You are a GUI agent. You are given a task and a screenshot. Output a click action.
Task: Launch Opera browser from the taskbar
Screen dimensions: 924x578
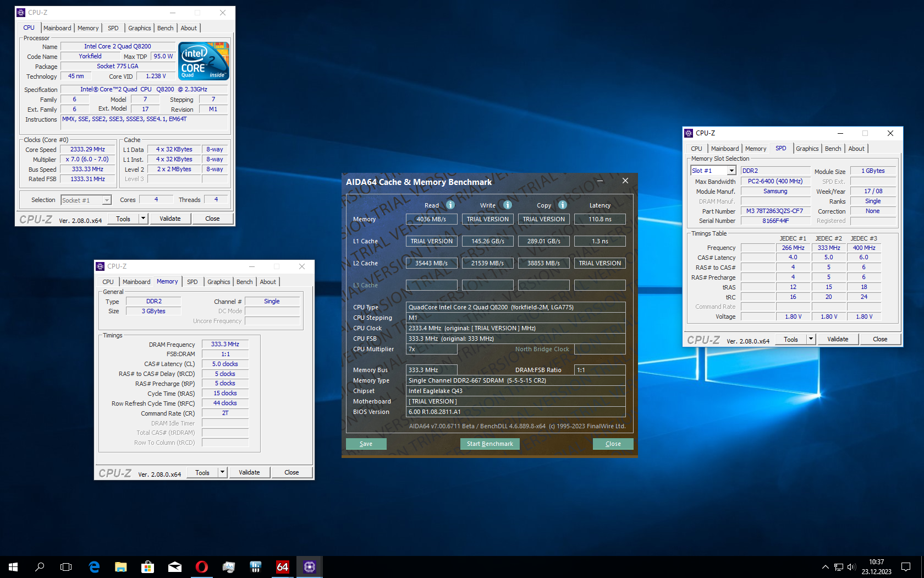click(x=201, y=566)
